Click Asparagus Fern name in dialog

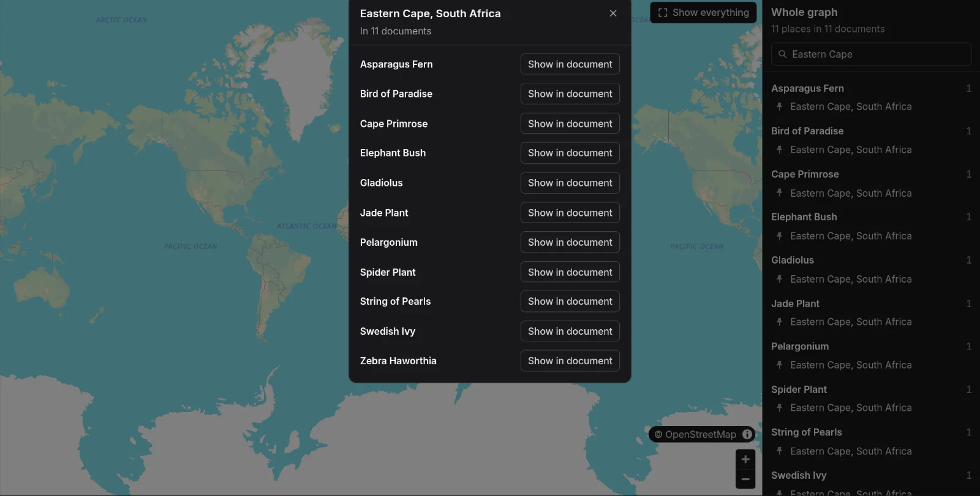(x=396, y=64)
